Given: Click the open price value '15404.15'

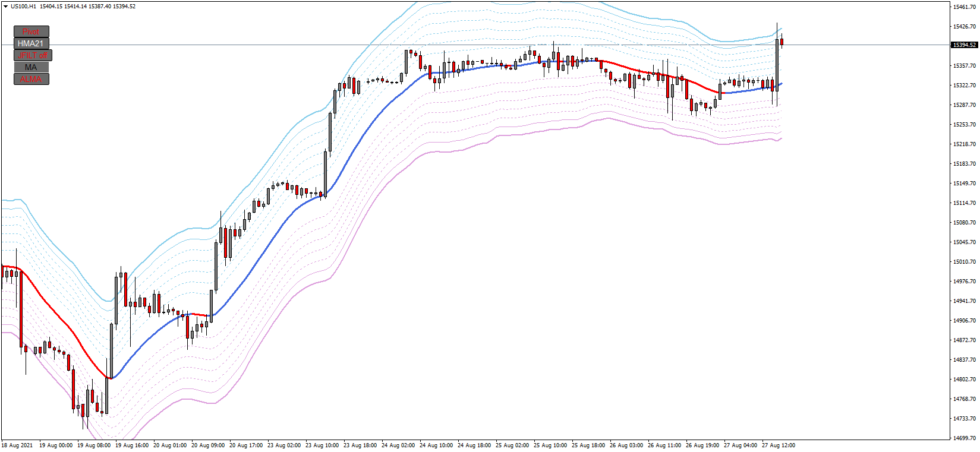Looking at the screenshot, I should (x=51, y=7).
